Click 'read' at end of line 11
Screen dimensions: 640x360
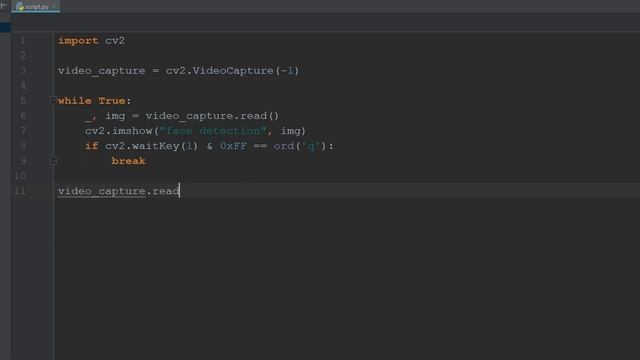pos(166,191)
